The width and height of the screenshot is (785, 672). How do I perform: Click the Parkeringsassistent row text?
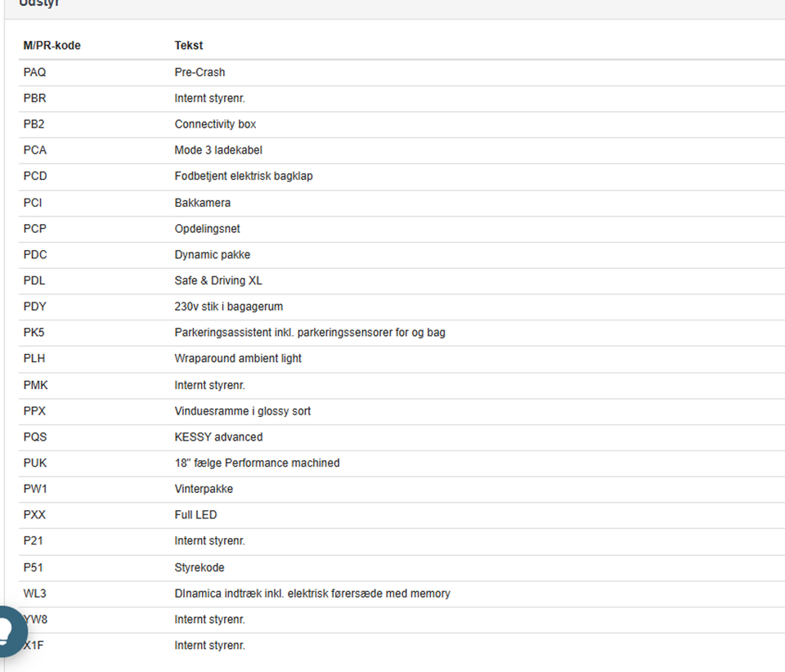coord(309,333)
